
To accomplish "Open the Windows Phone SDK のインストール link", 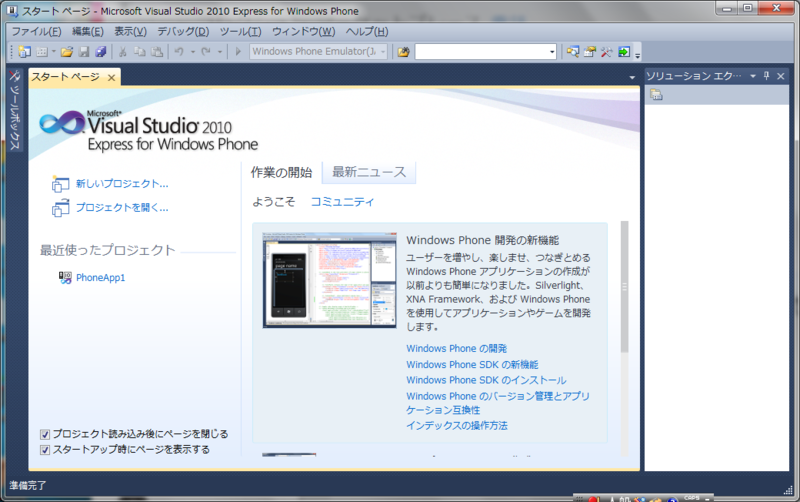I will [x=486, y=380].
